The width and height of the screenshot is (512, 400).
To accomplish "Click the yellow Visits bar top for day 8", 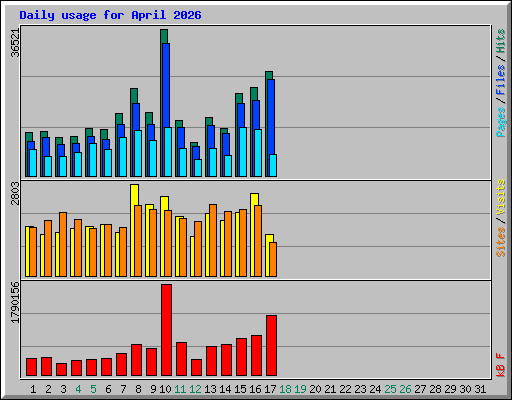I will coord(134,195).
